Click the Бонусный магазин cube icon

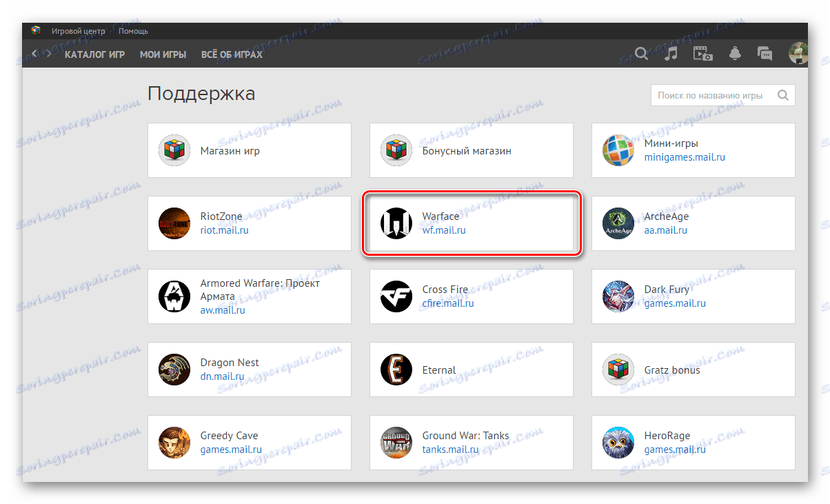click(396, 150)
